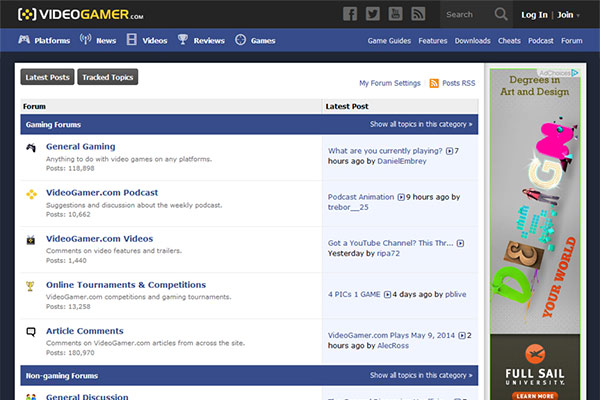Click the Join link

(x=565, y=15)
